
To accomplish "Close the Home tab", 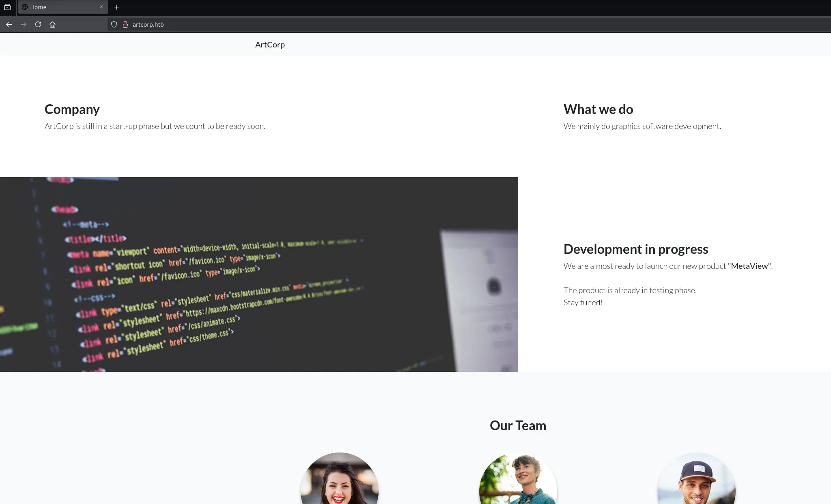I will point(101,7).
